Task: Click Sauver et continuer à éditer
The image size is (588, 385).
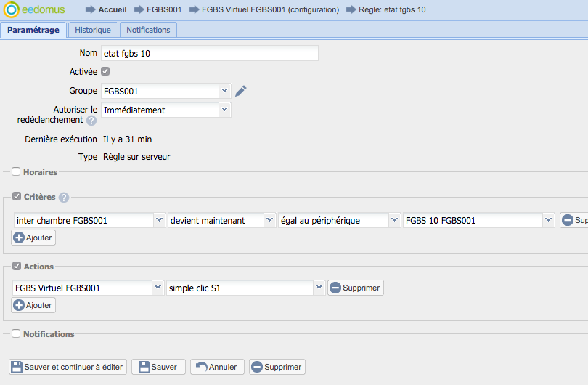Action: [68, 367]
